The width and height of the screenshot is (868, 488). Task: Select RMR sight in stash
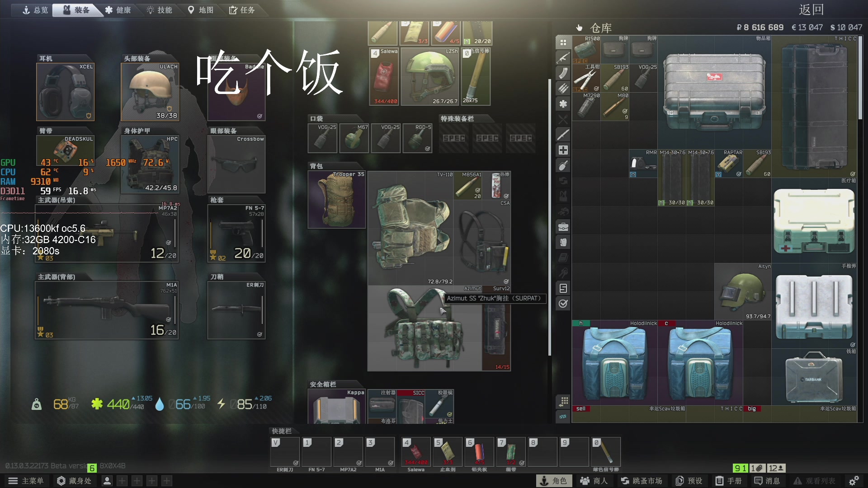[x=643, y=164]
